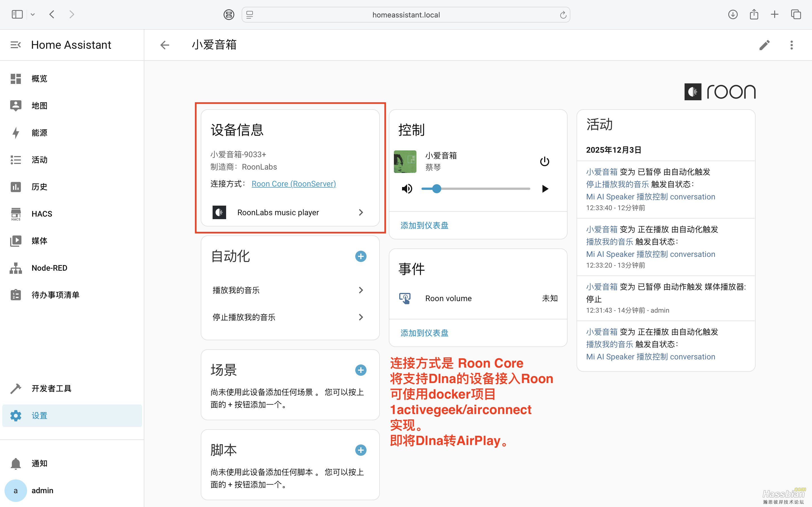Add a new script with the plus icon
The image size is (812, 507).
(x=361, y=450)
